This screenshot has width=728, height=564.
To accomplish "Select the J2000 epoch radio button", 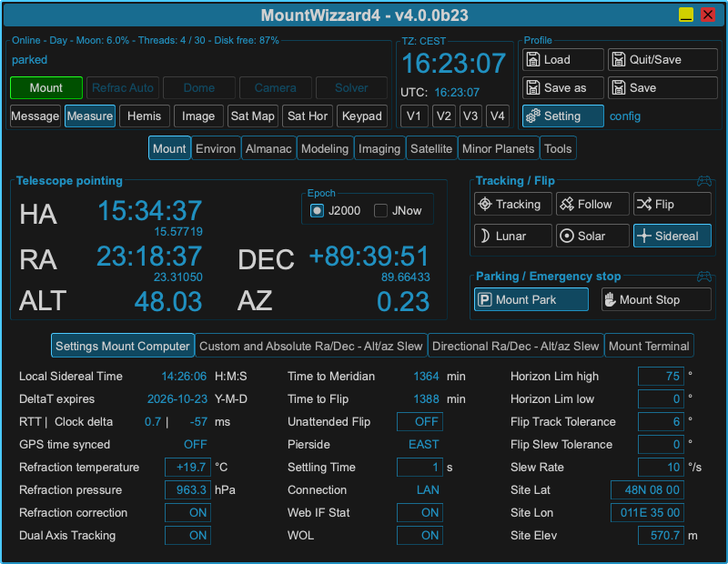I will coord(317,211).
